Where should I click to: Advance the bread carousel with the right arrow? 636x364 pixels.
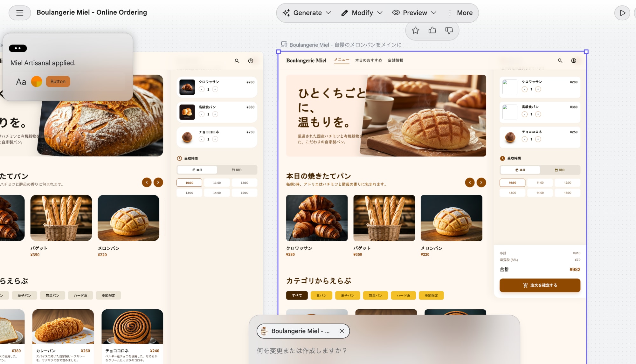(x=481, y=182)
